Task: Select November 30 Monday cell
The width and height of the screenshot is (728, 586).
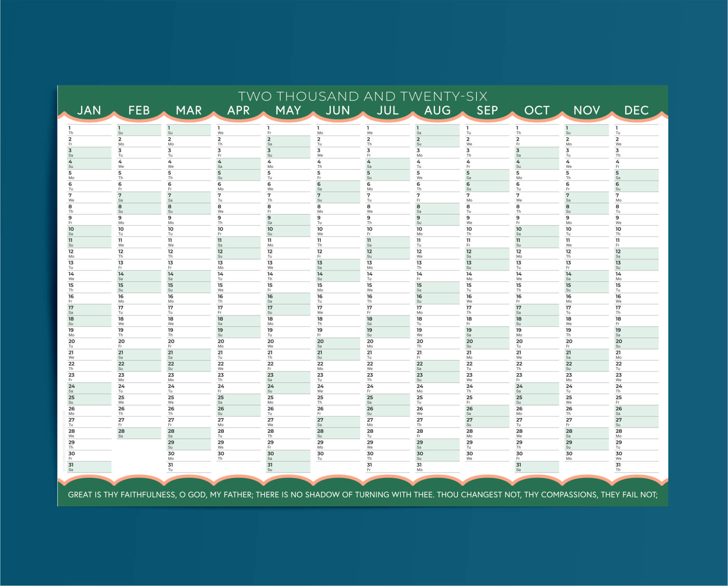Action: pos(587,456)
